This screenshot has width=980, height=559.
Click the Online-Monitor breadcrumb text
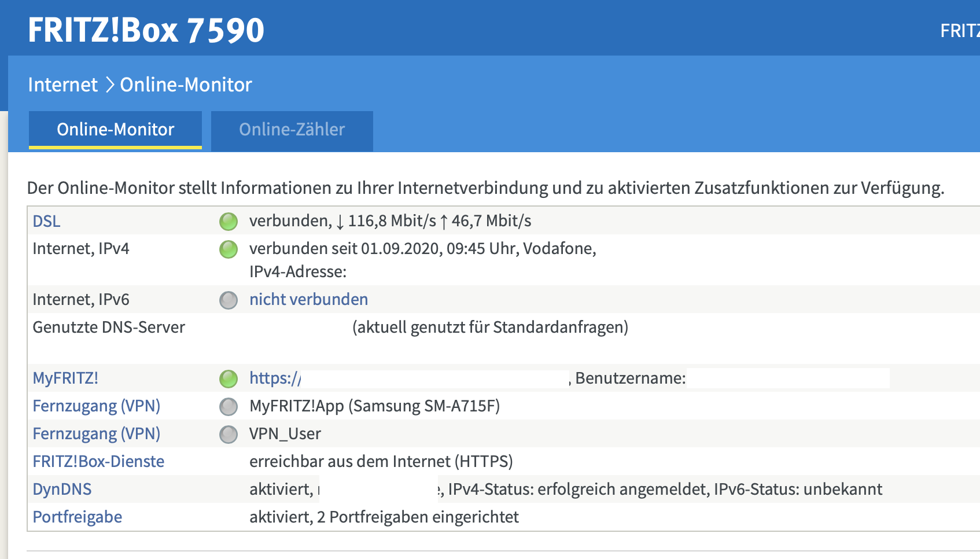coord(186,85)
